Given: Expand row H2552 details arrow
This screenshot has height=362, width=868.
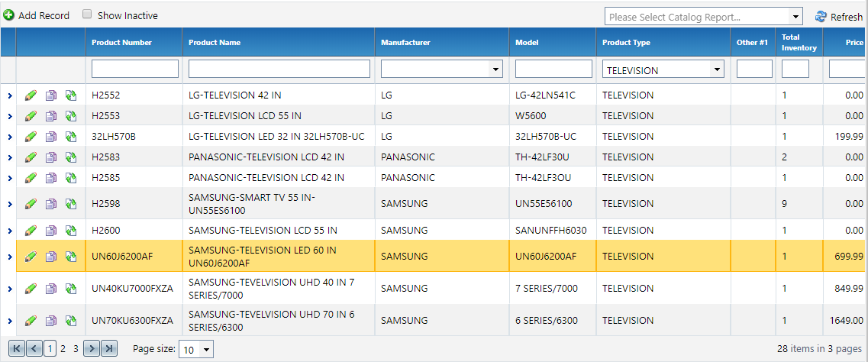Looking at the screenshot, I should [x=10, y=95].
